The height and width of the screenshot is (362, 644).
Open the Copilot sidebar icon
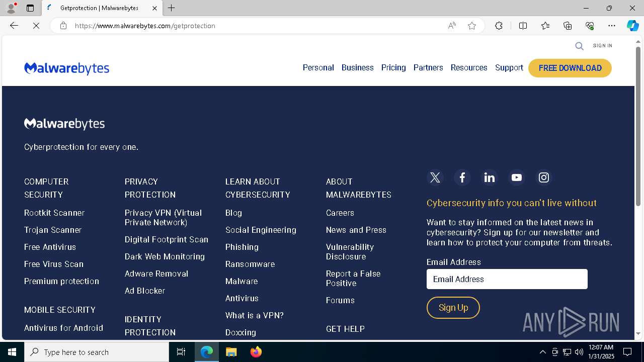coord(632,26)
